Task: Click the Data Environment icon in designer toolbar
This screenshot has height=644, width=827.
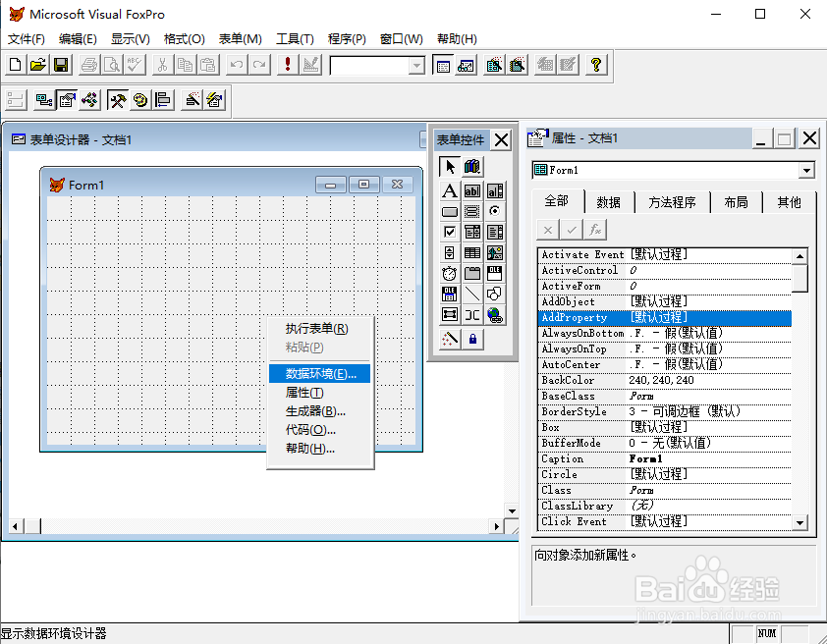Action: 44,99
